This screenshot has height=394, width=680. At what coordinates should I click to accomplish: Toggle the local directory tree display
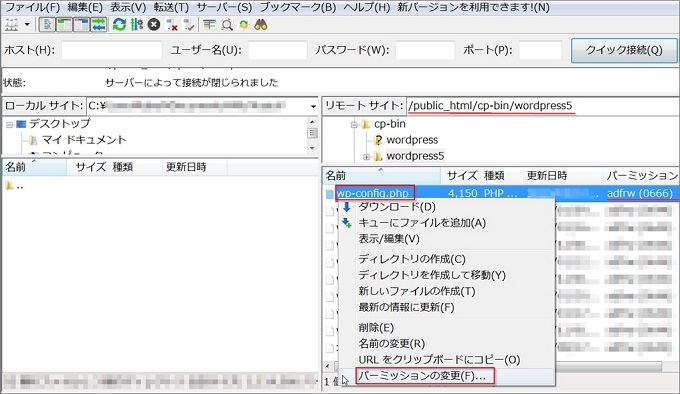click(x=64, y=25)
